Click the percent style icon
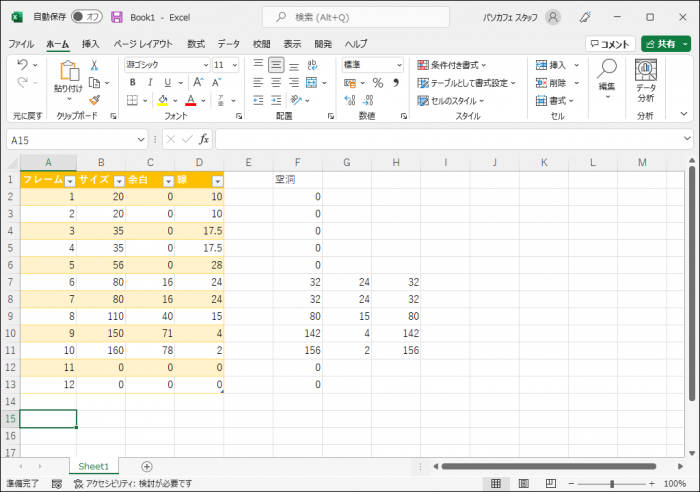Screen dimensions: 700x492 pyautogui.click(x=378, y=83)
